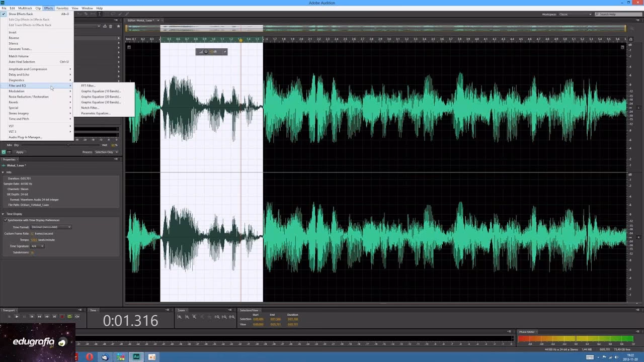Click the Apply button
Screen dimensions: 644x362
pyautogui.click(x=19, y=152)
